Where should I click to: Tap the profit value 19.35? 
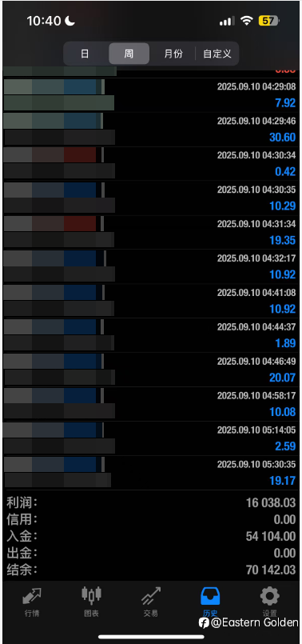tap(283, 241)
